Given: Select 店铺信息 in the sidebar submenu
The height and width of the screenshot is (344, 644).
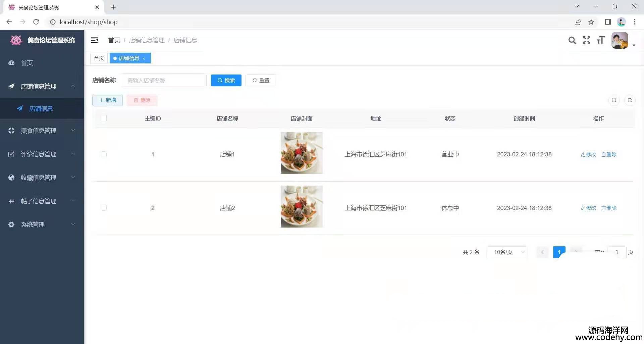Looking at the screenshot, I should click(x=41, y=108).
